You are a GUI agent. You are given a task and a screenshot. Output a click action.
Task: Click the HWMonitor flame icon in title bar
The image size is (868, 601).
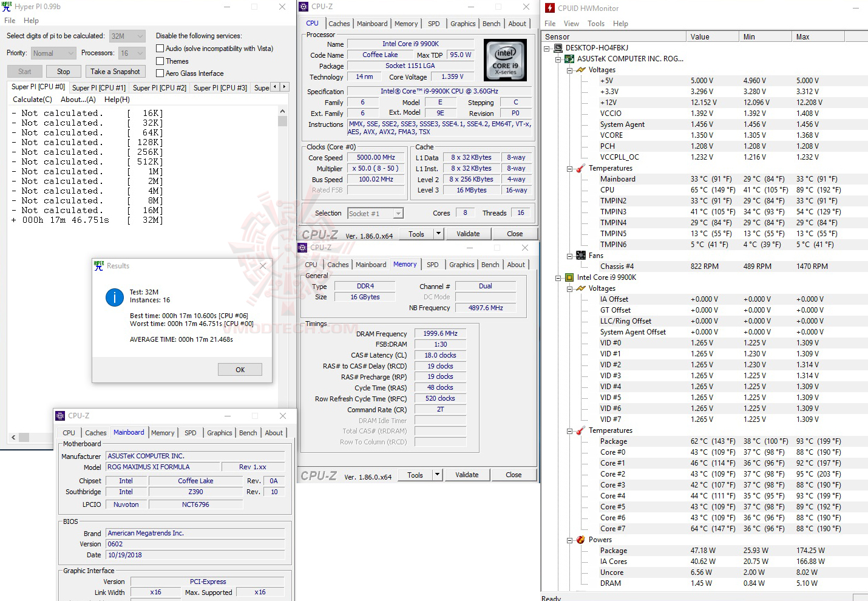click(549, 8)
